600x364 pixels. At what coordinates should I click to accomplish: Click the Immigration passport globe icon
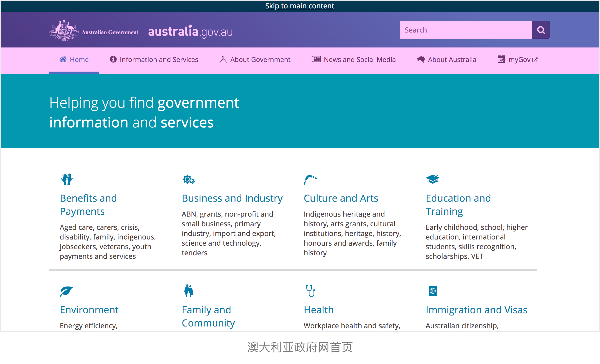(x=432, y=291)
